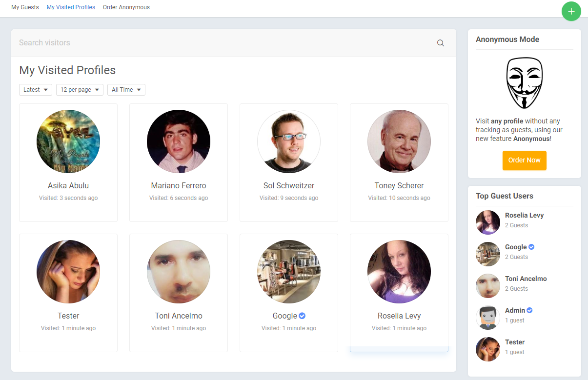Click the search magnifier icon
Image resolution: width=588 pixels, height=380 pixels.
click(x=440, y=43)
